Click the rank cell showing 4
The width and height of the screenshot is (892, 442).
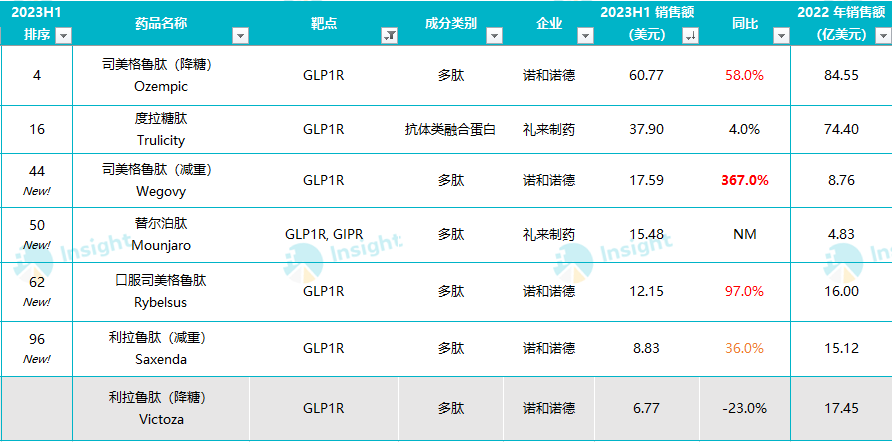(x=37, y=76)
